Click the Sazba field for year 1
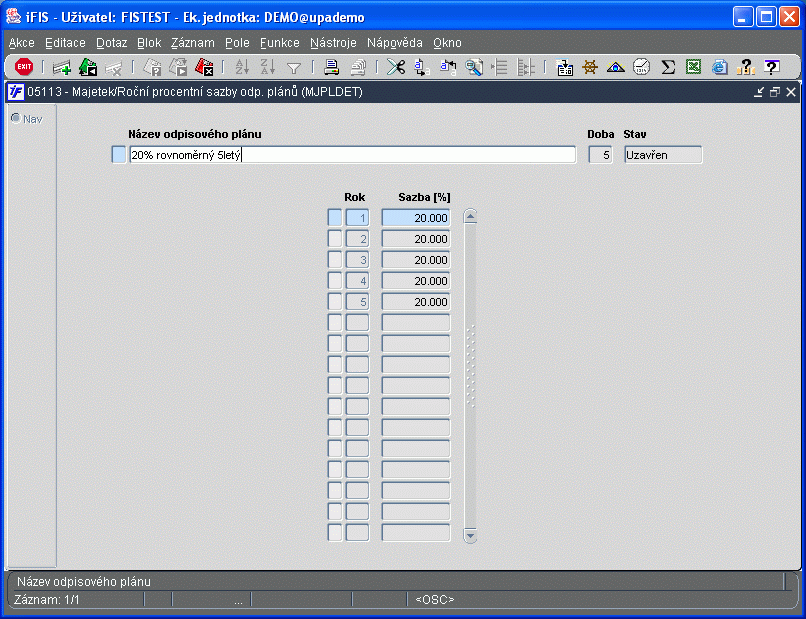806x619 pixels. tap(416, 218)
